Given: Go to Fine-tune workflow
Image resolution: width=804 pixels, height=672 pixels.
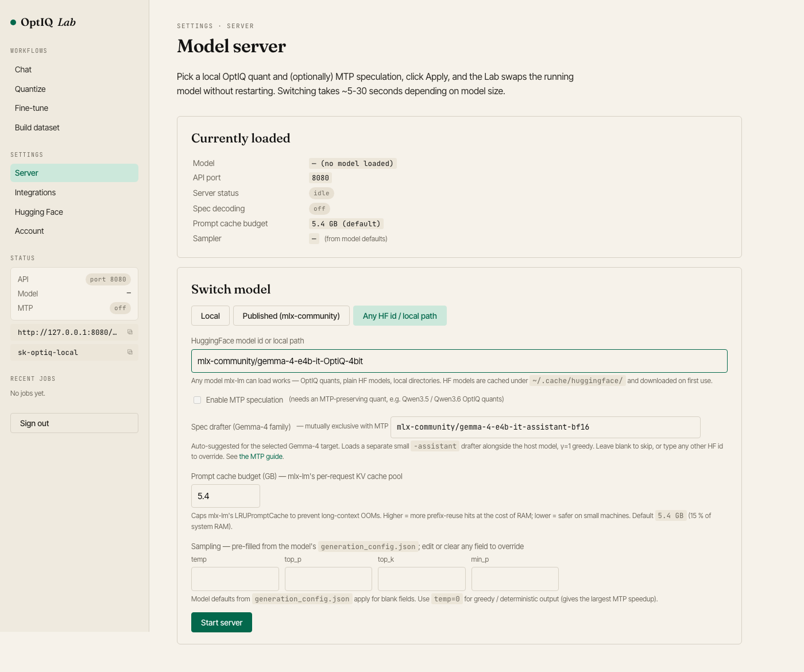Looking at the screenshot, I should (x=74, y=108).
